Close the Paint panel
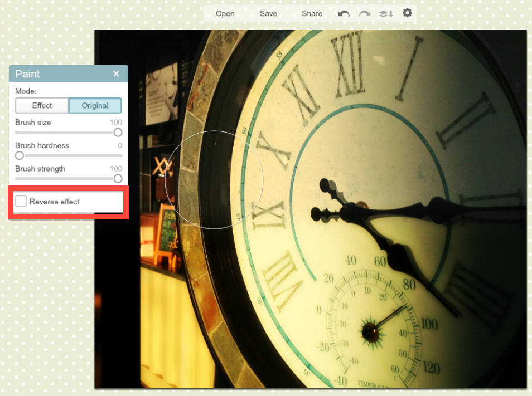 (116, 74)
